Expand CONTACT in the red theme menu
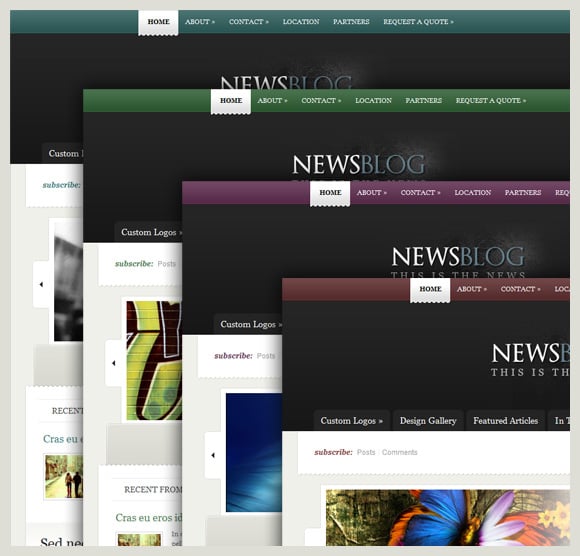Screen dimensions: 580x556 [520, 289]
